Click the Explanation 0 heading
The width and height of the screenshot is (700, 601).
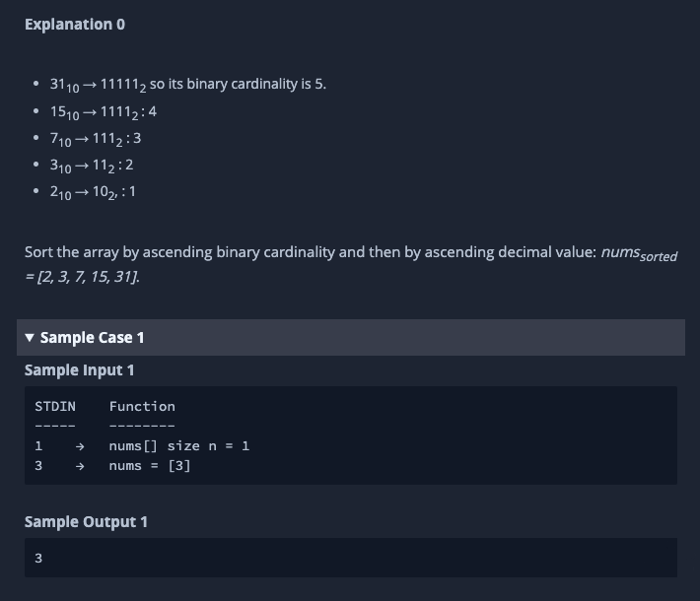[75, 24]
